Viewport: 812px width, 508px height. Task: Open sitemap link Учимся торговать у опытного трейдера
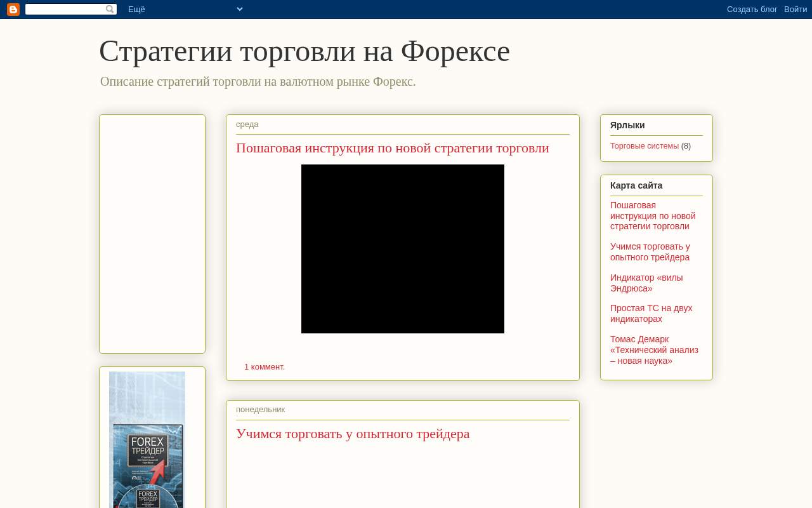(x=650, y=252)
